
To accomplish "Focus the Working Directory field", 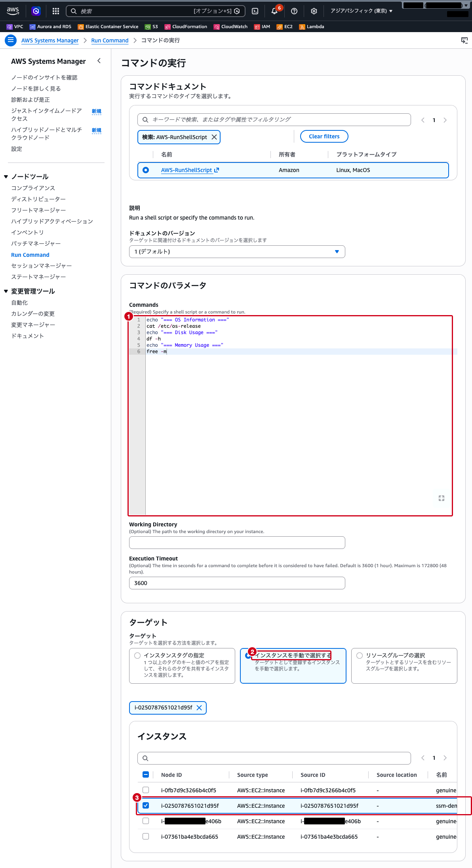I will tap(237, 543).
